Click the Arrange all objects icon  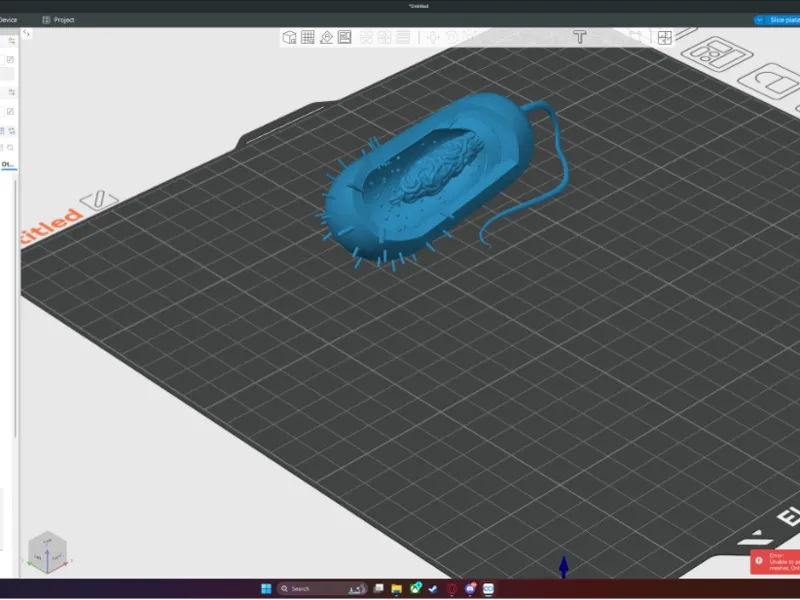pos(345,37)
